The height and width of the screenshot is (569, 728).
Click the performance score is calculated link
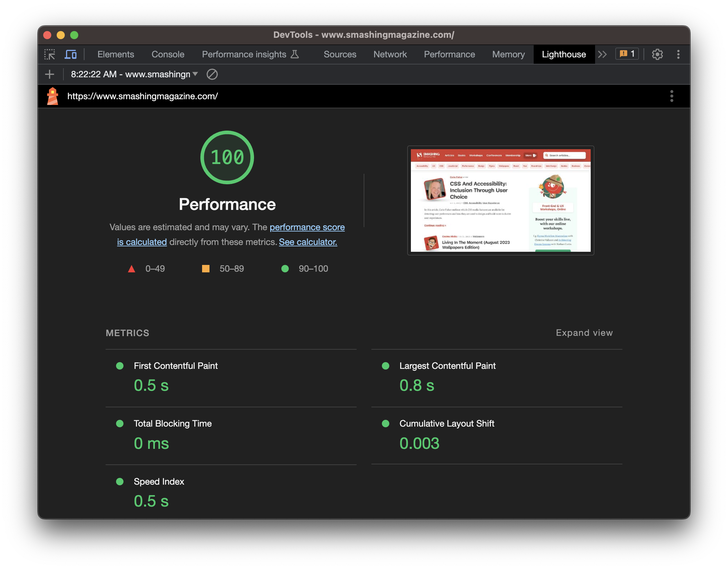(x=307, y=227)
